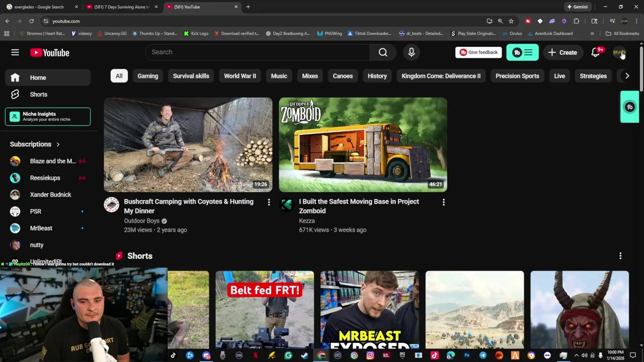Open Steam from the taskbar
Image resolution: width=644 pixels, height=362 pixels.
click(304, 355)
